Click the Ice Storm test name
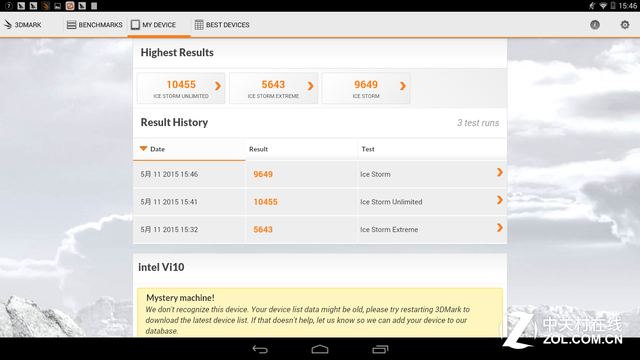Viewport: 640px width, 360px height. [375, 174]
